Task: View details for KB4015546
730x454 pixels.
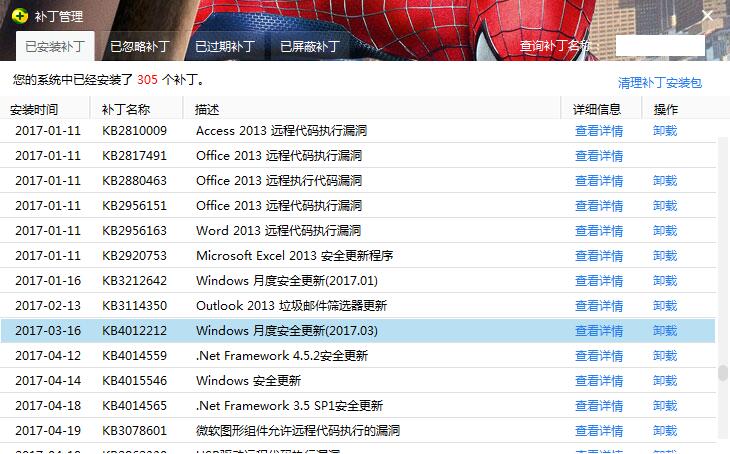Action: pos(599,380)
